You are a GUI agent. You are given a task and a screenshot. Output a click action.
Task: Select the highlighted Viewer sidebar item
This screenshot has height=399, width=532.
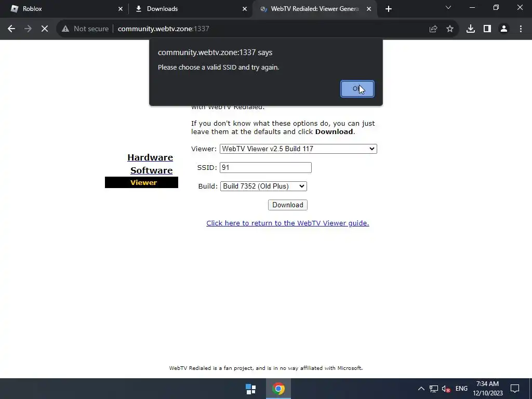pyautogui.click(x=141, y=182)
